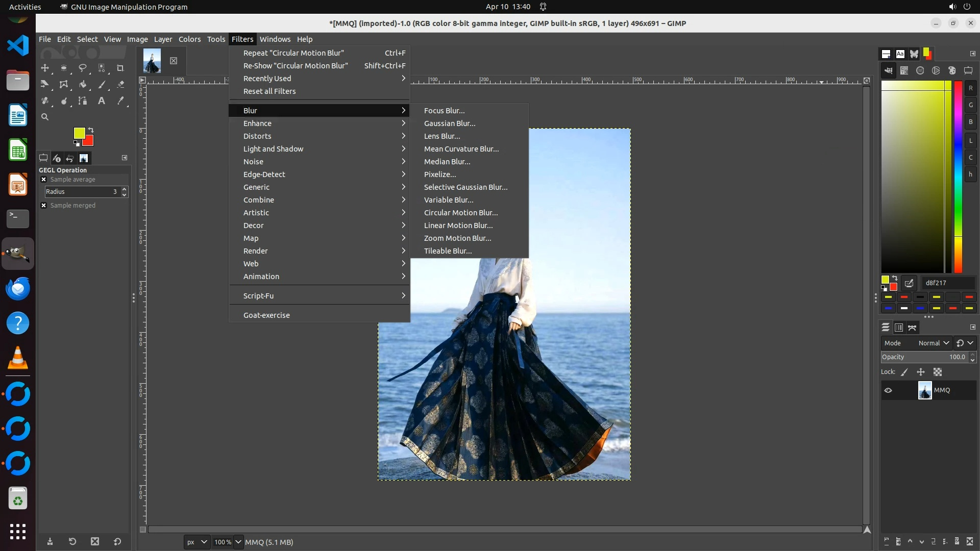The height and width of the screenshot is (551, 980).
Task: Activate the Zoom magnifier tool
Action: [45, 117]
